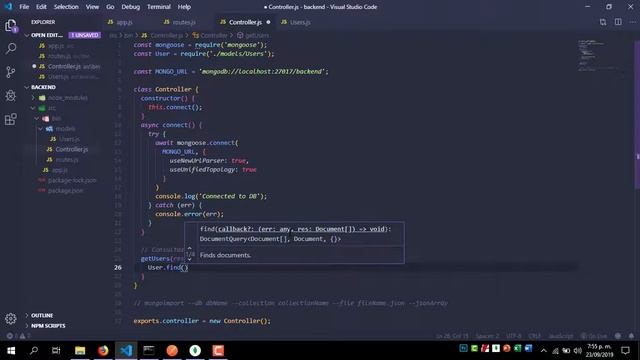This screenshot has width=640, height=360.
Task: Click the errors and warnings status indicator
Action: pos(18,336)
